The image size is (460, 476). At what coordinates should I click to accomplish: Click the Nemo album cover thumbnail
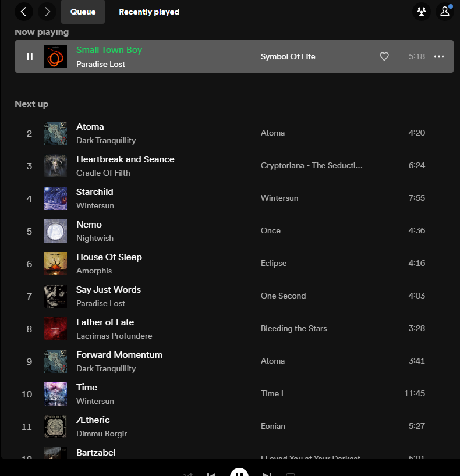tap(55, 231)
